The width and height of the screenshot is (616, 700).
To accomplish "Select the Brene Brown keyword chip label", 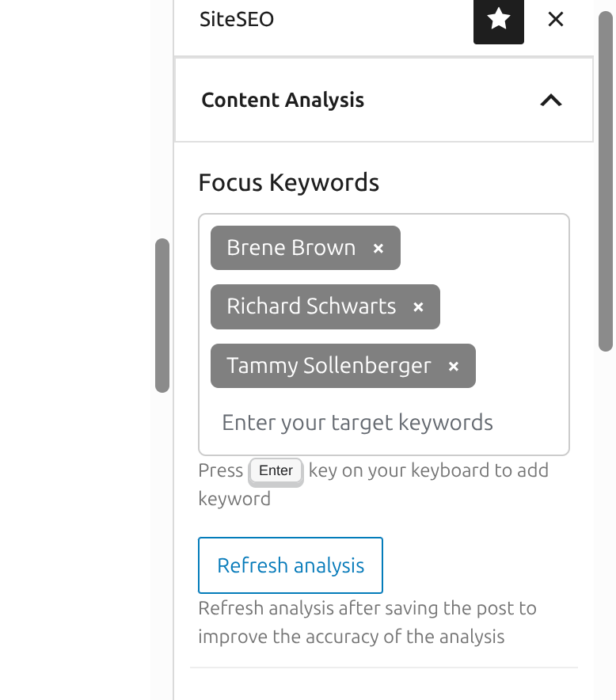I will (291, 248).
